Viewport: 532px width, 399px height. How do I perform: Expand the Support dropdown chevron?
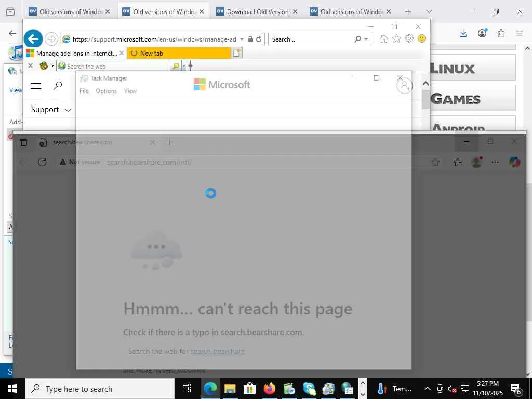pyautogui.click(x=68, y=110)
